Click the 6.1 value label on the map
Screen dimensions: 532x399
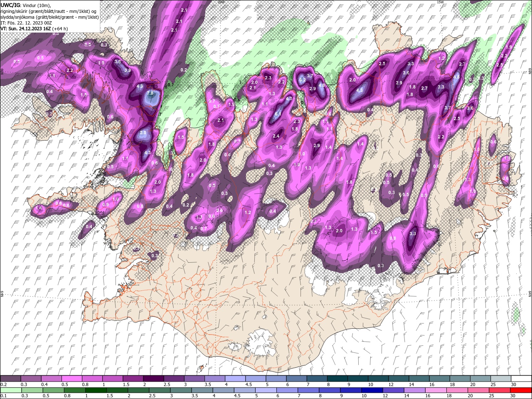[278, 114]
